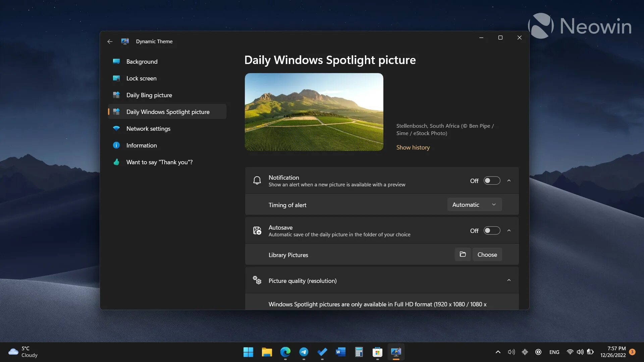Click the Network settings sidebar icon

[116, 129]
